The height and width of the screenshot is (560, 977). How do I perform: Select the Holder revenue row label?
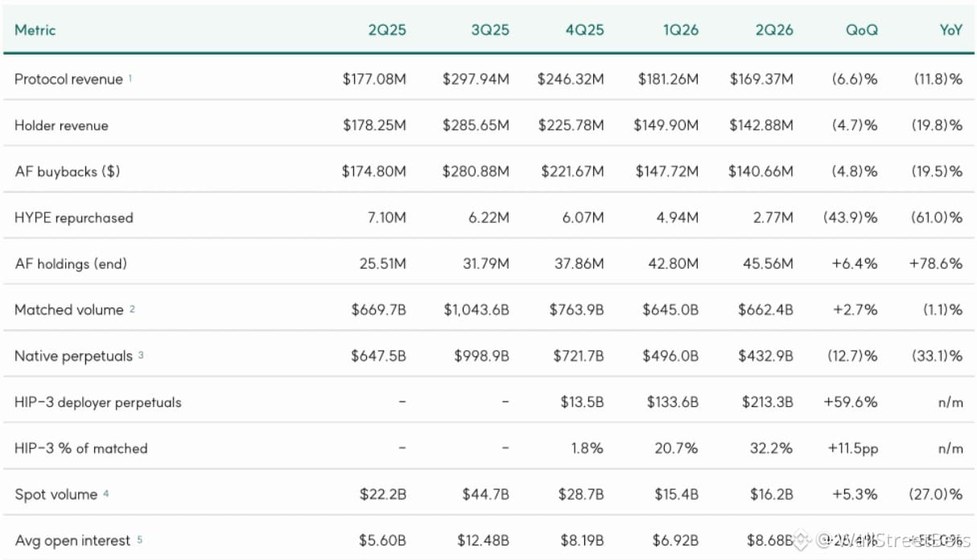61,126
